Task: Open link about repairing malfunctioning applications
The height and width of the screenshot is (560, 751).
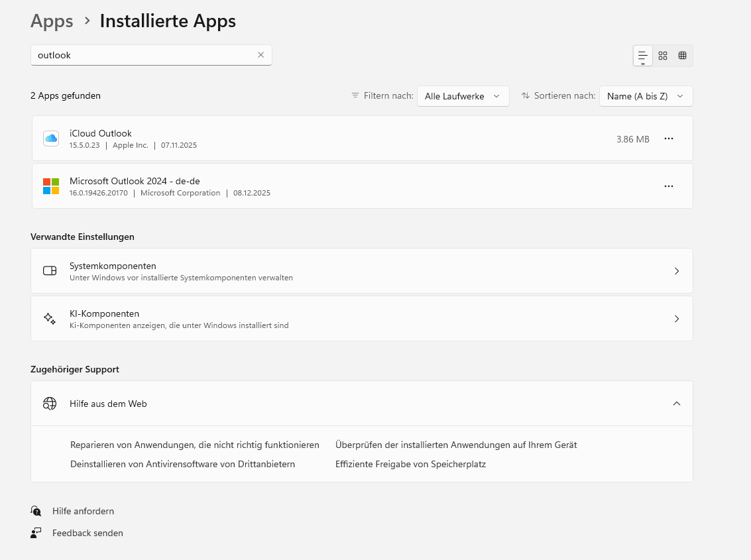Action: pos(194,445)
